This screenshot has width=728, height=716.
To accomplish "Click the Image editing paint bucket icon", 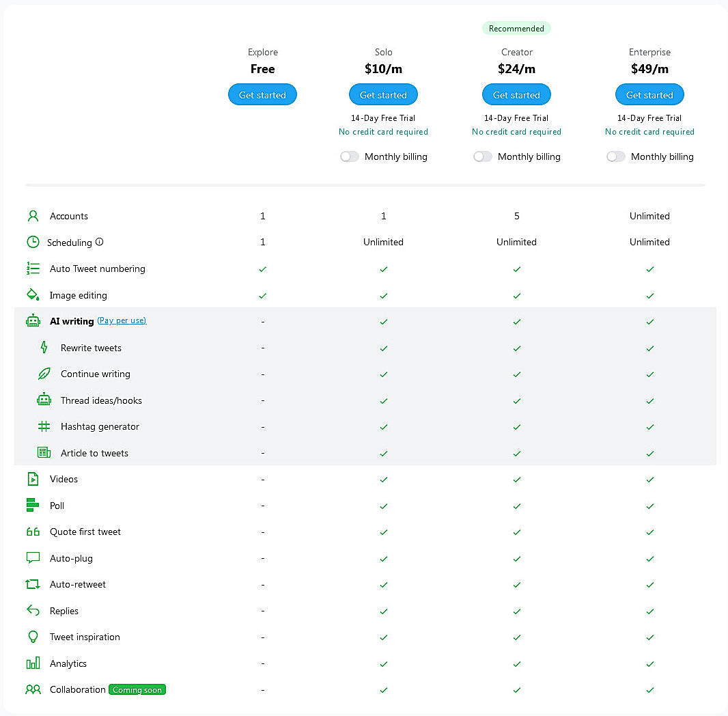I will click(x=33, y=295).
